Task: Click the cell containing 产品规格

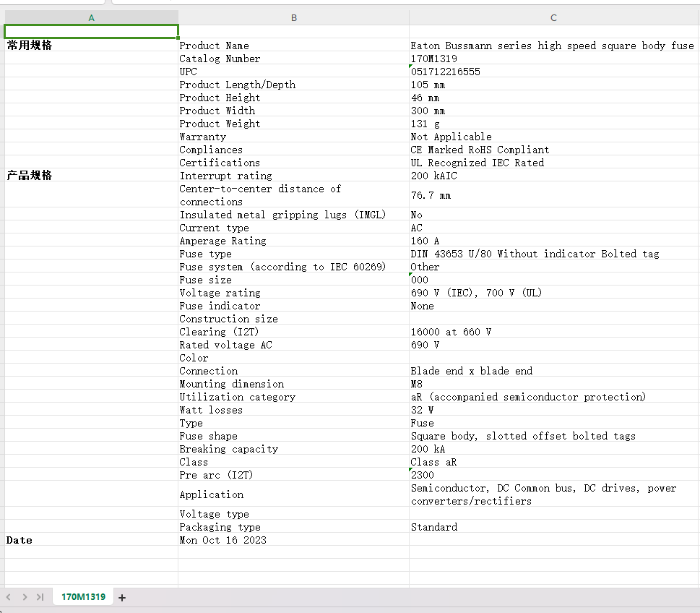Action: coord(91,176)
